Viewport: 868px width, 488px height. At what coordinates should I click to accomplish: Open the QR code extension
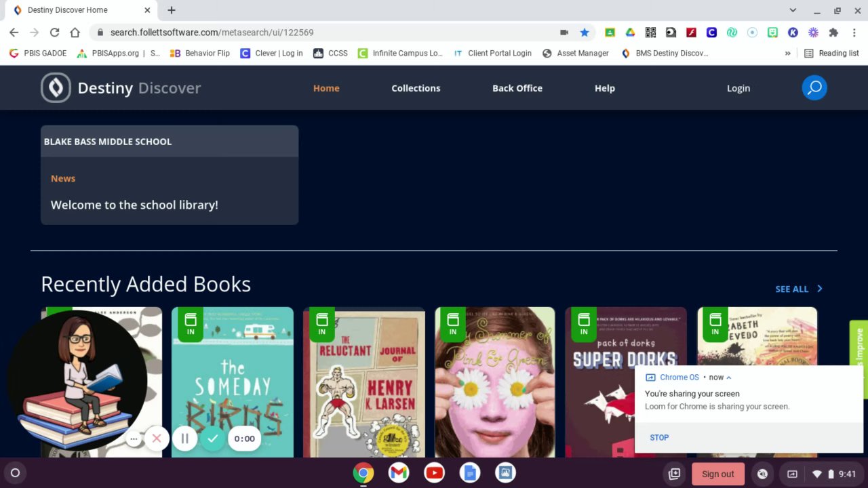(x=650, y=33)
